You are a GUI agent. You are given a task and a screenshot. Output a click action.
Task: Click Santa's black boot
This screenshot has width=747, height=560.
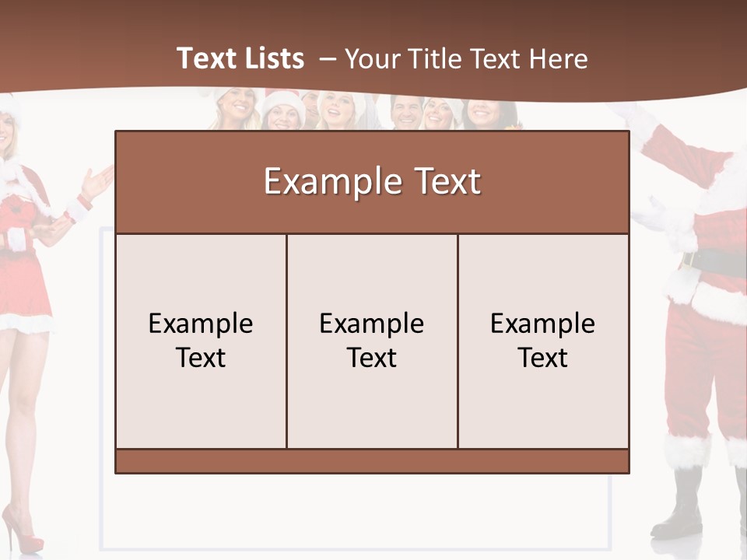coord(679,506)
